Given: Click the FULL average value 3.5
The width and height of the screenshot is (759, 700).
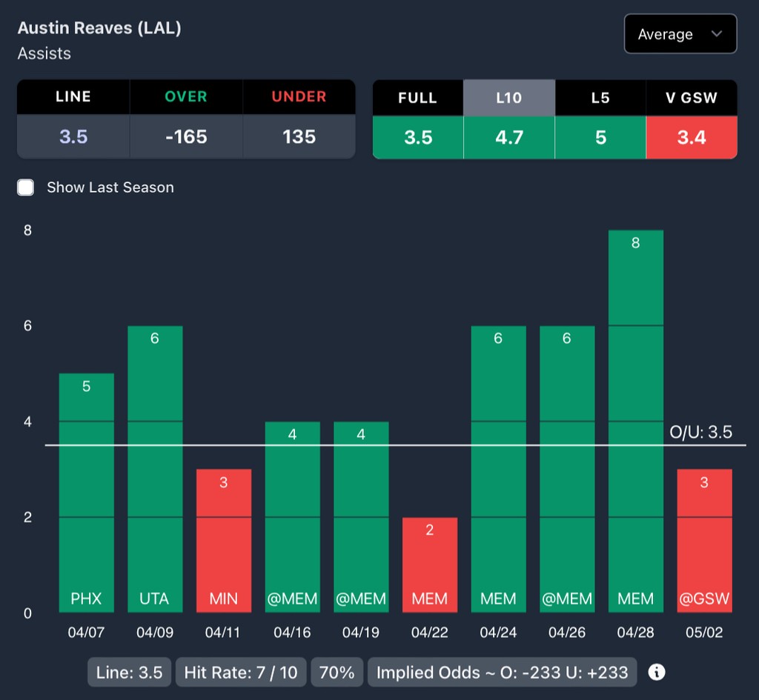Looking at the screenshot, I should click(x=418, y=137).
